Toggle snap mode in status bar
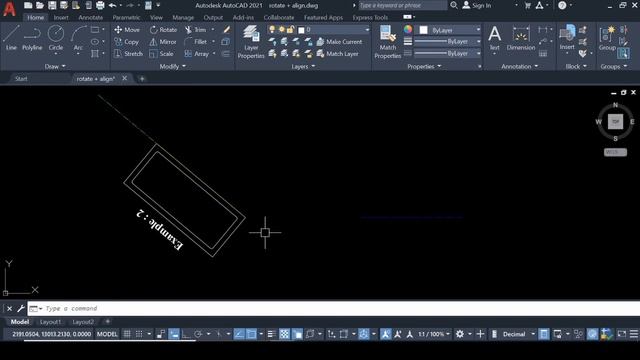The image size is (640, 360). (139, 334)
